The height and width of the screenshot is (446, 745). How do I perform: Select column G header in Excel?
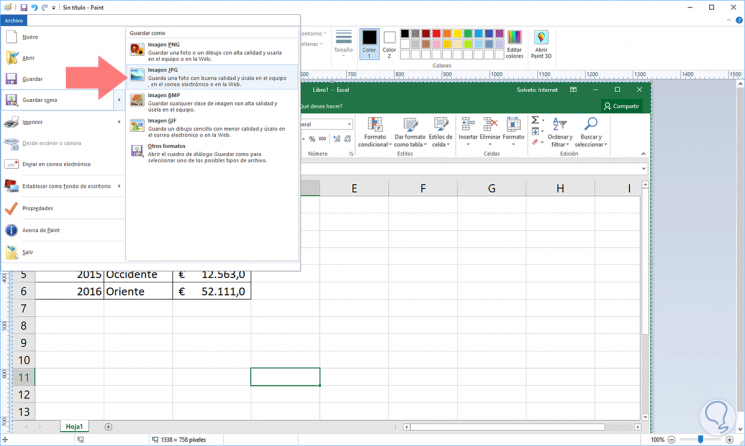[491, 188]
